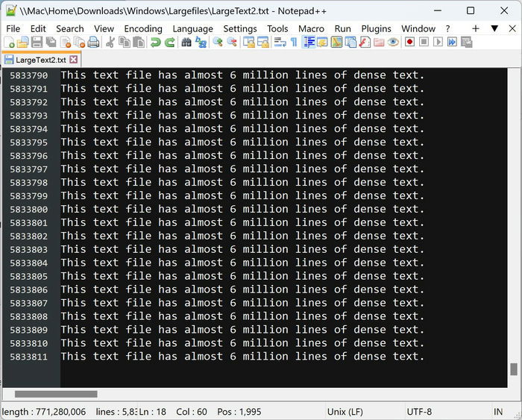Toggle Folder as Workspace panel
This screenshot has height=420, width=522.
coord(379,43)
